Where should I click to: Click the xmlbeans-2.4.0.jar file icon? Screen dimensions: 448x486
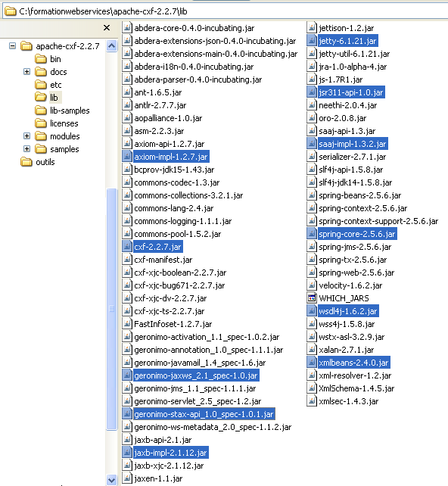311,363
